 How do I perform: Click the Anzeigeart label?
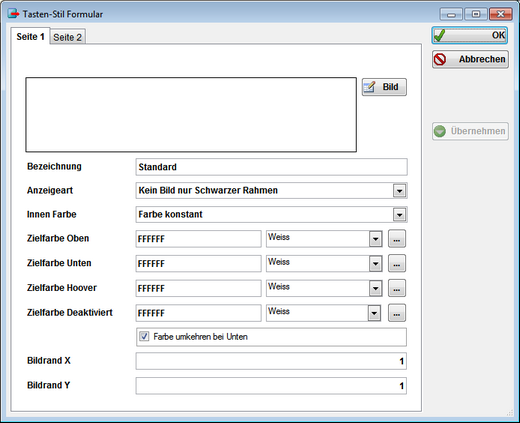pos(50,190)
